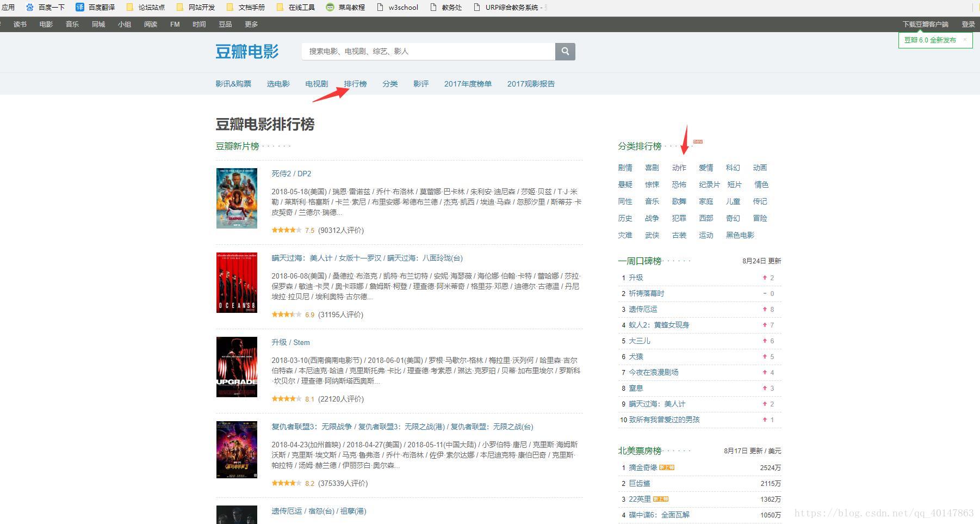The height and width of the screenshot is (524, 980).
Task: Open the Ocean's 8 red poster thumbnail
Action: pos(237,282)
